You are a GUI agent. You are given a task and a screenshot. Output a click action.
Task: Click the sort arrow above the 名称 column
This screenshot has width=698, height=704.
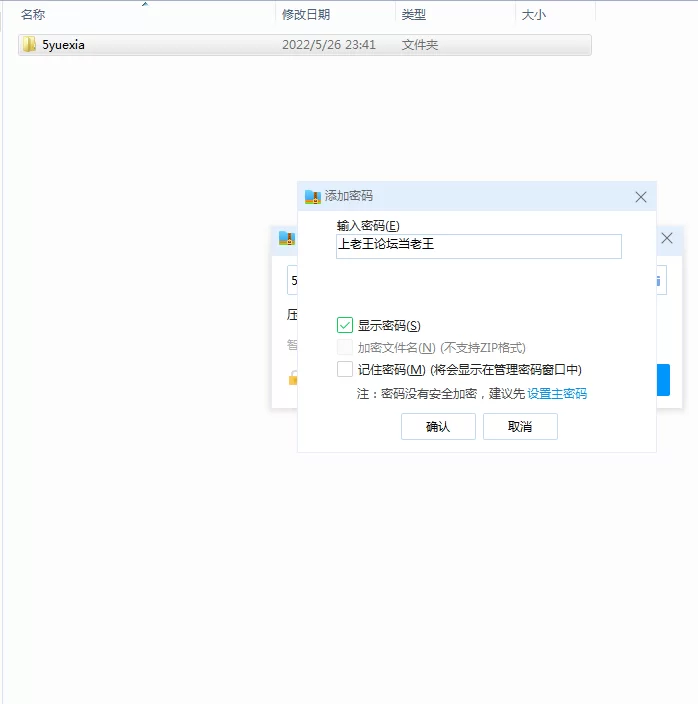point(145,4)
